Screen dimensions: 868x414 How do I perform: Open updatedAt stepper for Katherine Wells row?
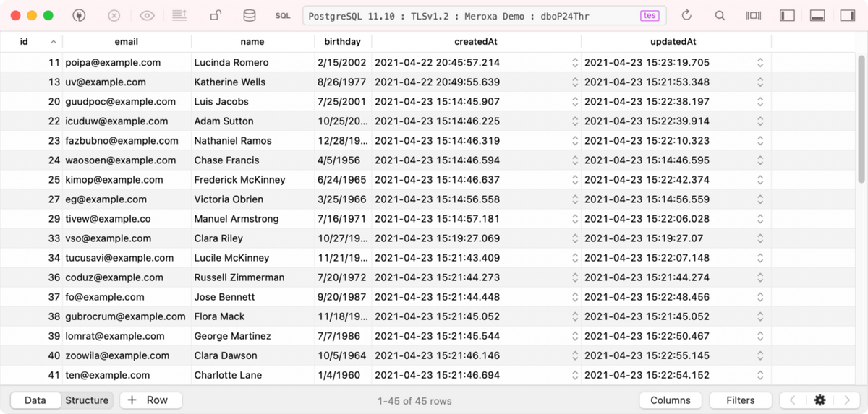(x=760, y=82)
